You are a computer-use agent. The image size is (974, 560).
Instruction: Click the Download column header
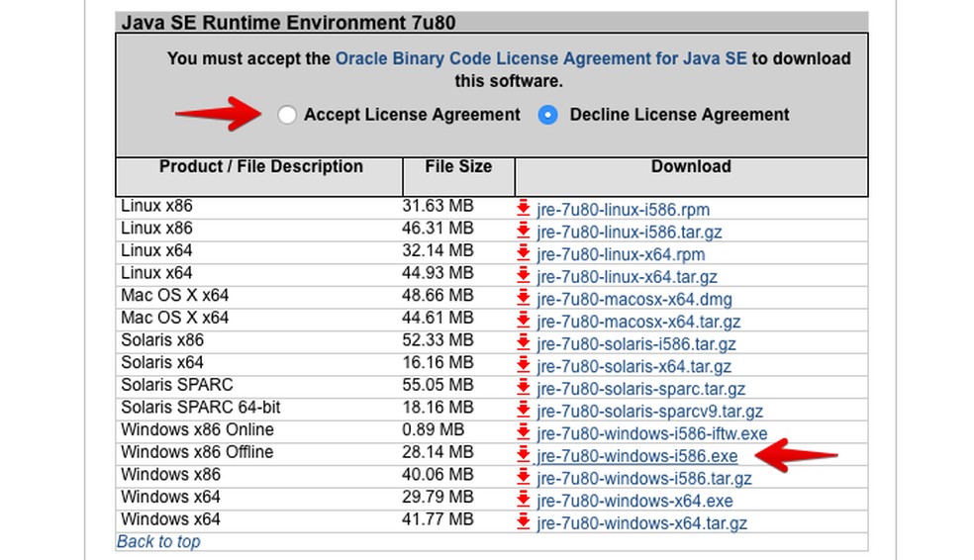(691, 167)
